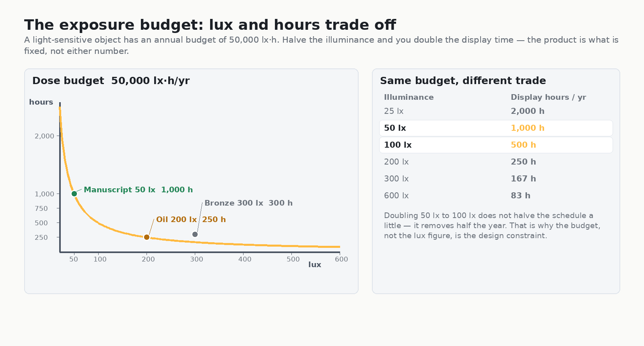
Task: Click the '500' tick on the lux axis
Action: pyautogui.click(x=293, y=259)
